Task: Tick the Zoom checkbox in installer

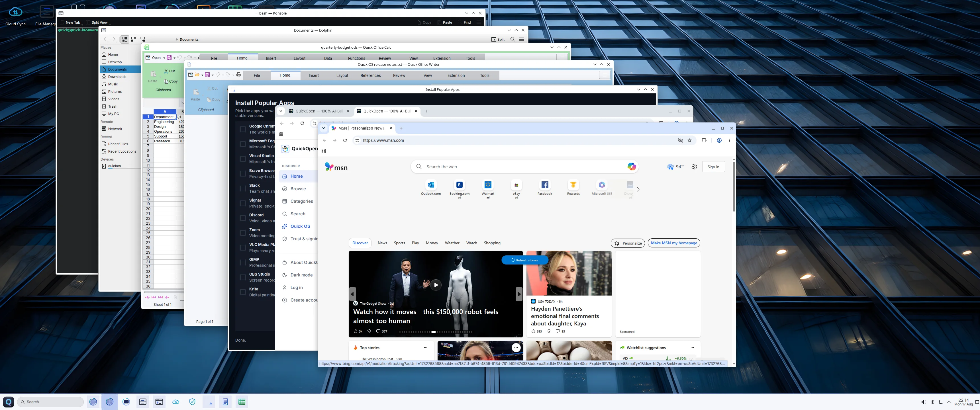Action: (x=243, y=233)
